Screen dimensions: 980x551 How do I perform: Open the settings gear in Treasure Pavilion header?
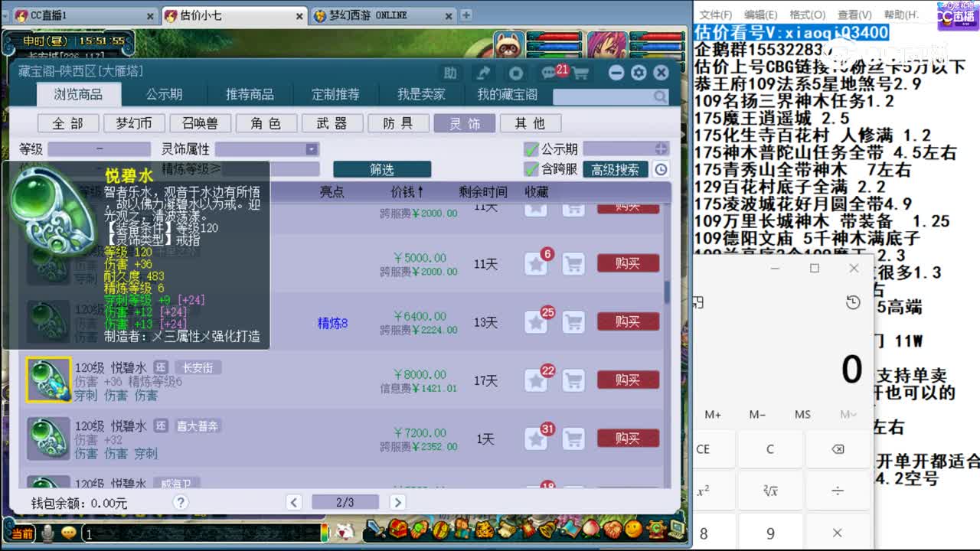tap(639, 73)
